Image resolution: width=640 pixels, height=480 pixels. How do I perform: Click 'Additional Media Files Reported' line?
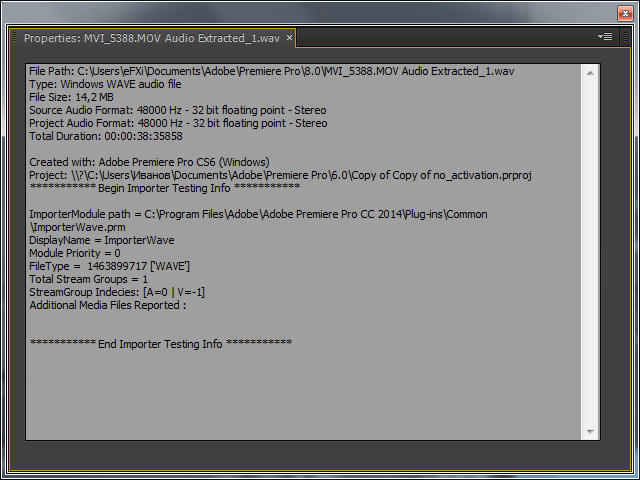pyautogui.click(x=108, y=305)
